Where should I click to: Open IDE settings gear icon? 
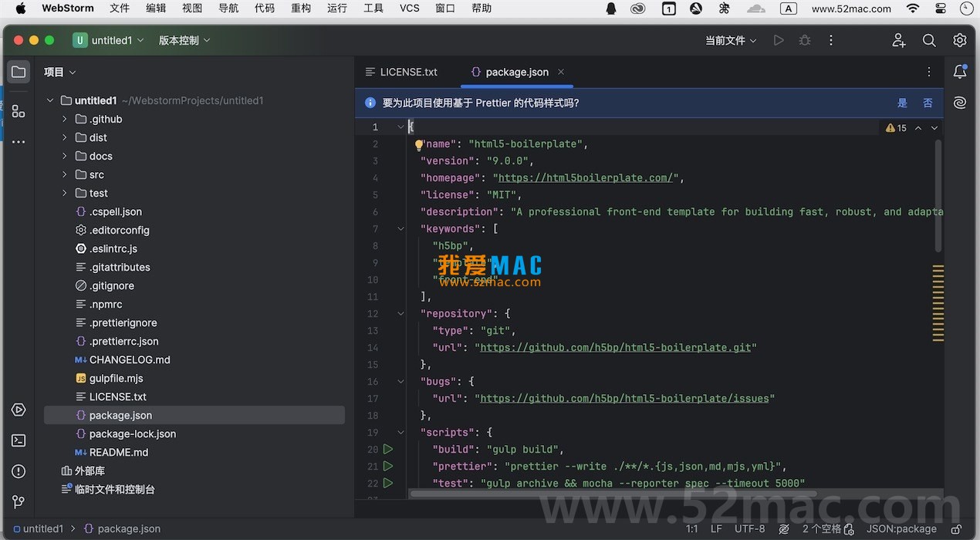tap(960, 40)
